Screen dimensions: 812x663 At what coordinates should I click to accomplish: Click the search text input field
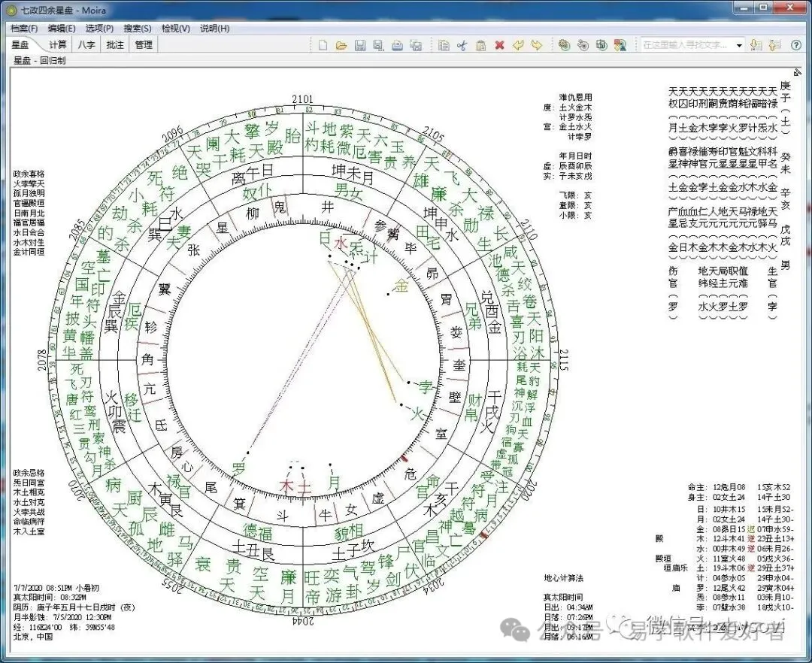coord(687,46)
